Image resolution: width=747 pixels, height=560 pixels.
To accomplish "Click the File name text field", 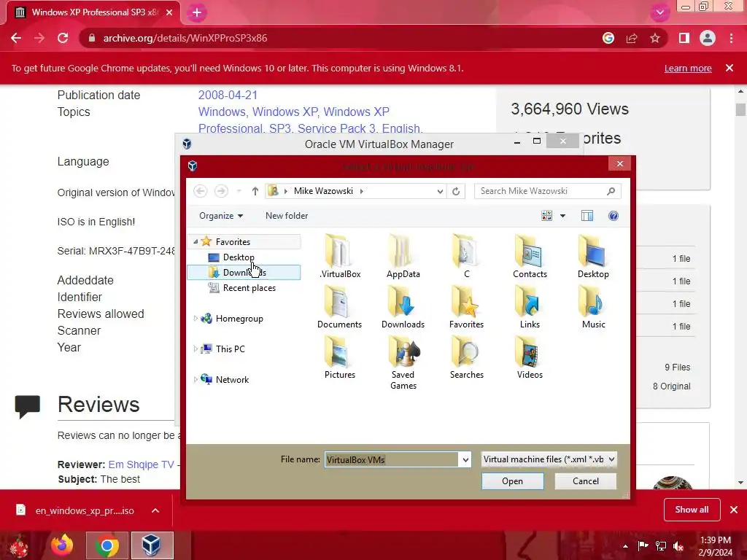I will coord(392,460).
